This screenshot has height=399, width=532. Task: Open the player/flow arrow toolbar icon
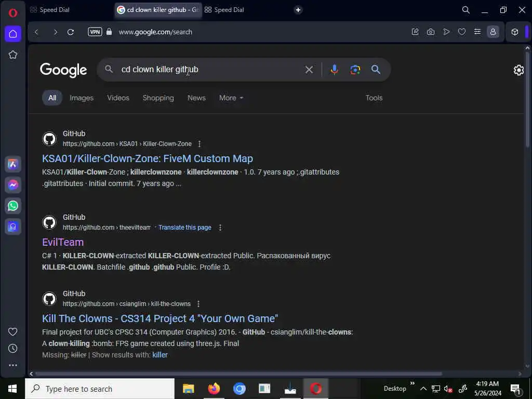tap(446, 32)
